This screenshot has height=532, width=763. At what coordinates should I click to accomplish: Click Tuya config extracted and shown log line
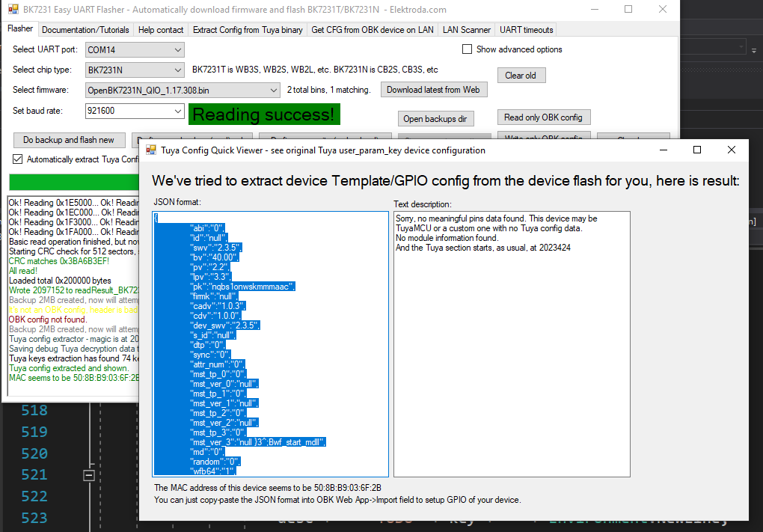(69, 368)
